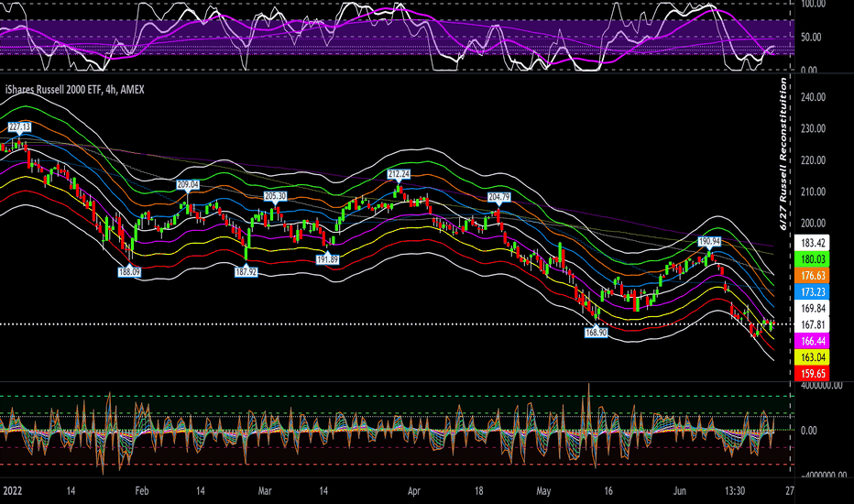Select the blue 173.23 price tag
This screenshot has width=854, height=504.
coord(812,292)
